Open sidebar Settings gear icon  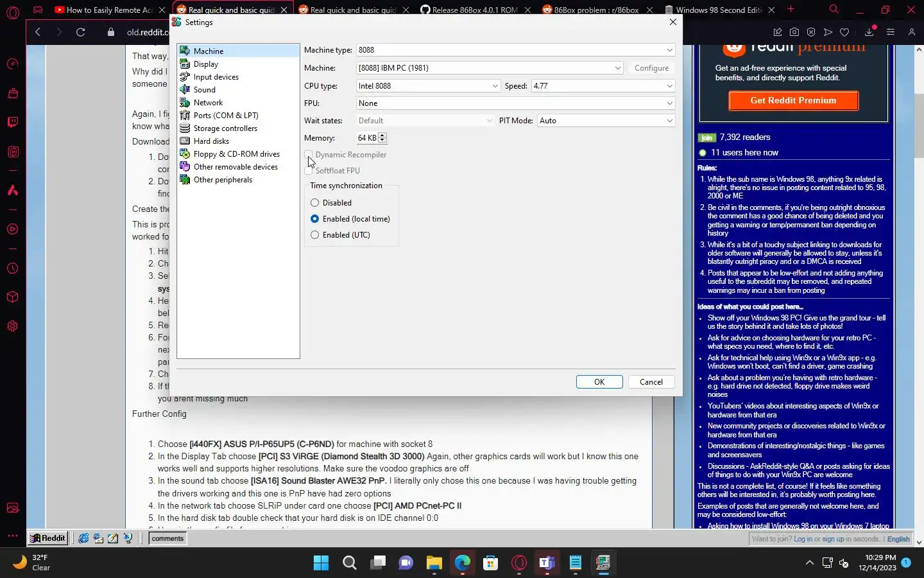(13, 326)
